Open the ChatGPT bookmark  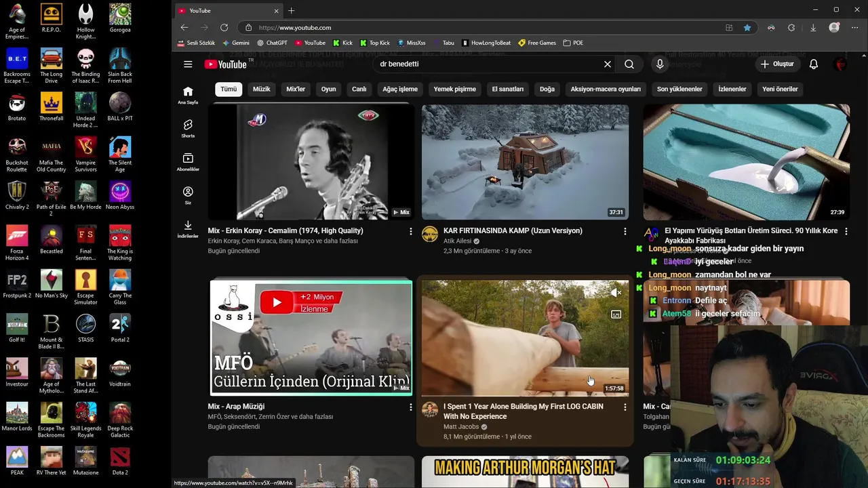tap(273, 43)
